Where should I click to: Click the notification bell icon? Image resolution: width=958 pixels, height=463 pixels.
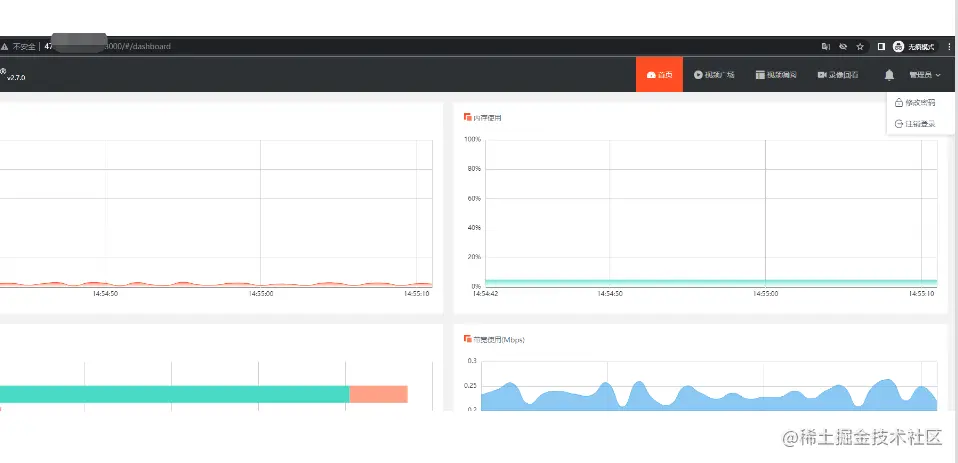tap(889, 75)
